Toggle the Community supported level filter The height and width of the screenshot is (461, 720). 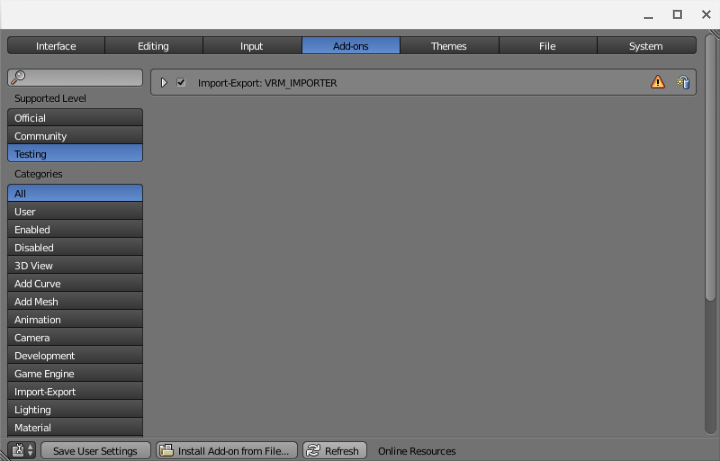tap(75, 135)
